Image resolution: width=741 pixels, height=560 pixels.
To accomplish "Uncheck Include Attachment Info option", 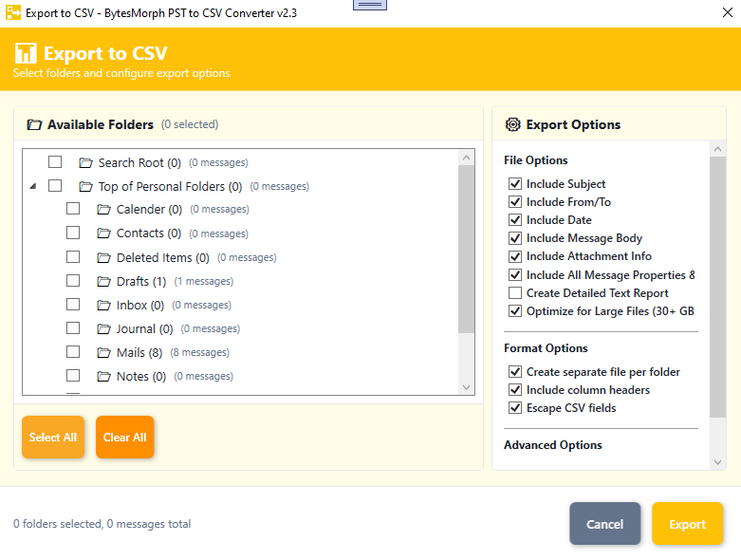I will point(515,256).
